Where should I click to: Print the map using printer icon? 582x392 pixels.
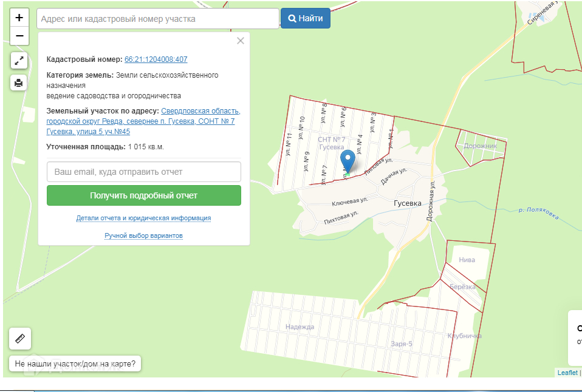point(19,83)
